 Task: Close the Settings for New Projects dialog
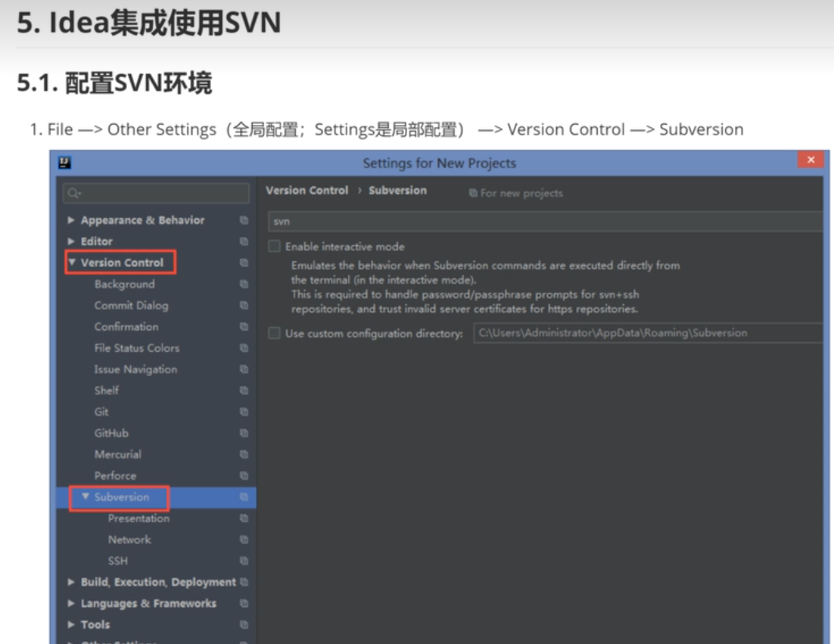[x=811, y=160]
